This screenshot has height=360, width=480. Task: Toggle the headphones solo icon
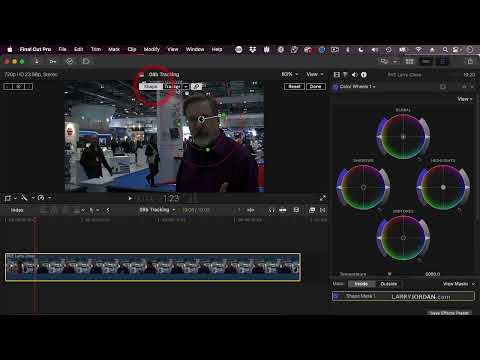point(271,210)
